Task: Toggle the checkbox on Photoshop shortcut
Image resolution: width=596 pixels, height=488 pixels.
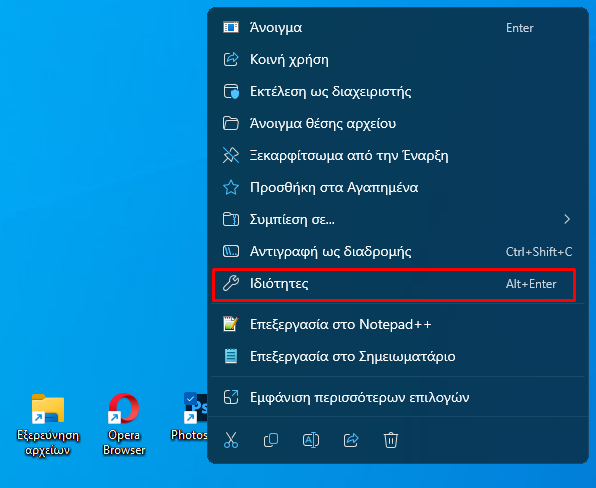Action: (190, 398)
